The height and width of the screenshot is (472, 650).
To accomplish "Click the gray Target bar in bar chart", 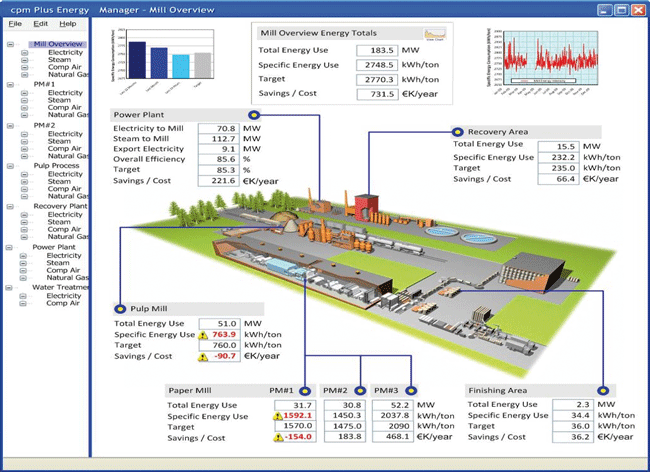I will 203,65.
